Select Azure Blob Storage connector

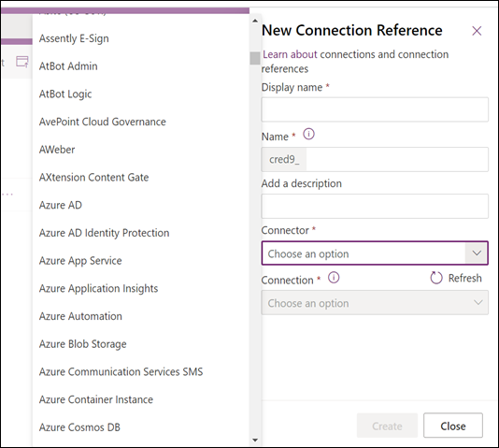pos(141,344)
